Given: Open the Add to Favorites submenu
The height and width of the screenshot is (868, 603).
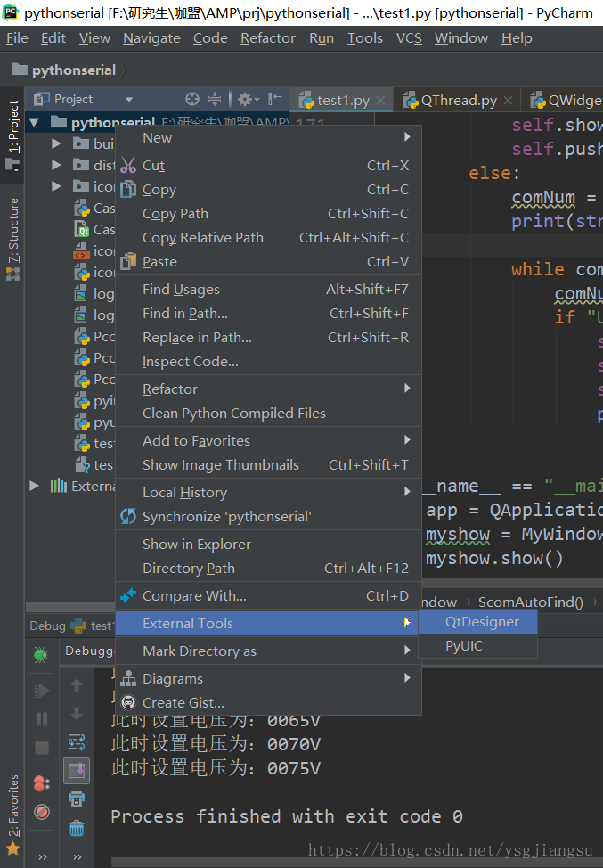Looking at the screenshot, I should 268,440.
